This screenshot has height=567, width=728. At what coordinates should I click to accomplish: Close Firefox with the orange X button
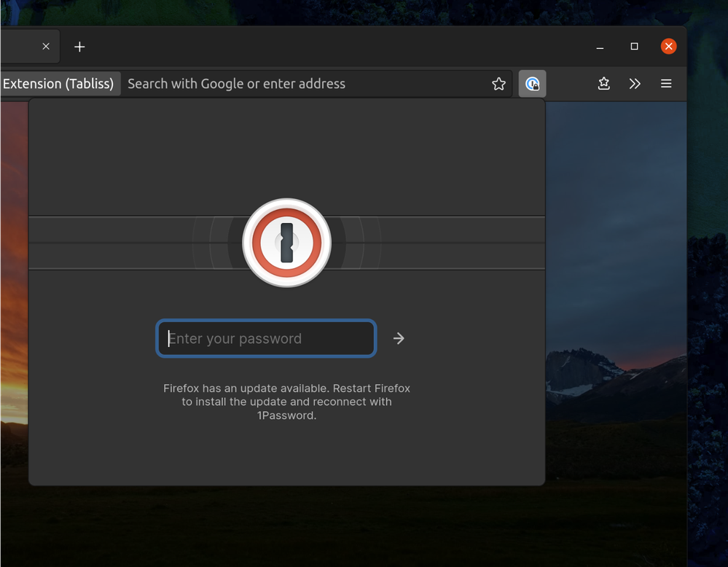(668, 47)
